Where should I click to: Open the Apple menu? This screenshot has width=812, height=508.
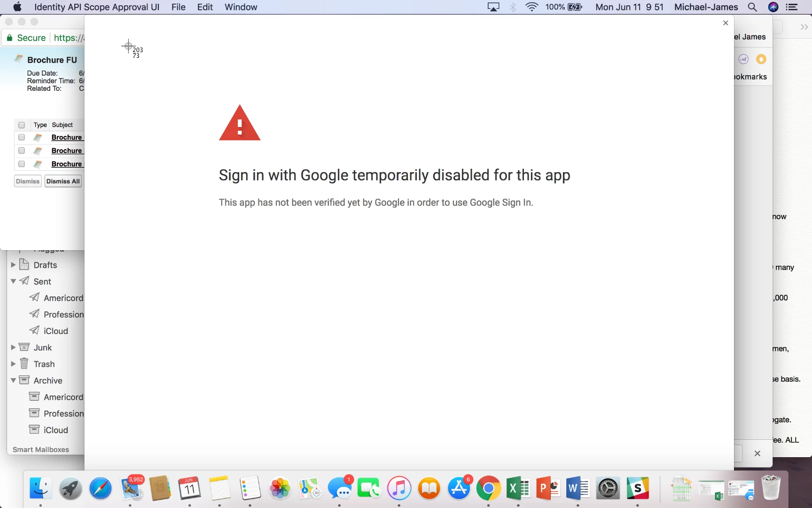click(17, 7)
